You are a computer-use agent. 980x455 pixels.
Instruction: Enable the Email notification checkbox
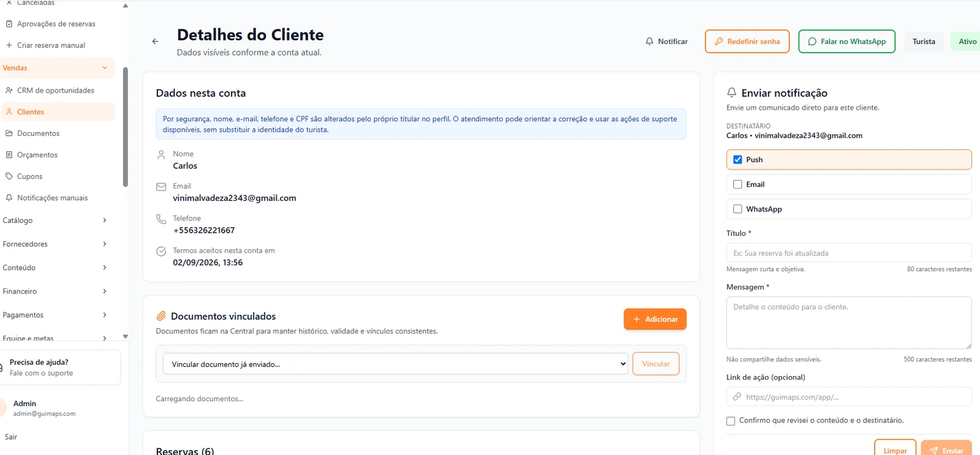pyautogui.click(x=737, y=184)
